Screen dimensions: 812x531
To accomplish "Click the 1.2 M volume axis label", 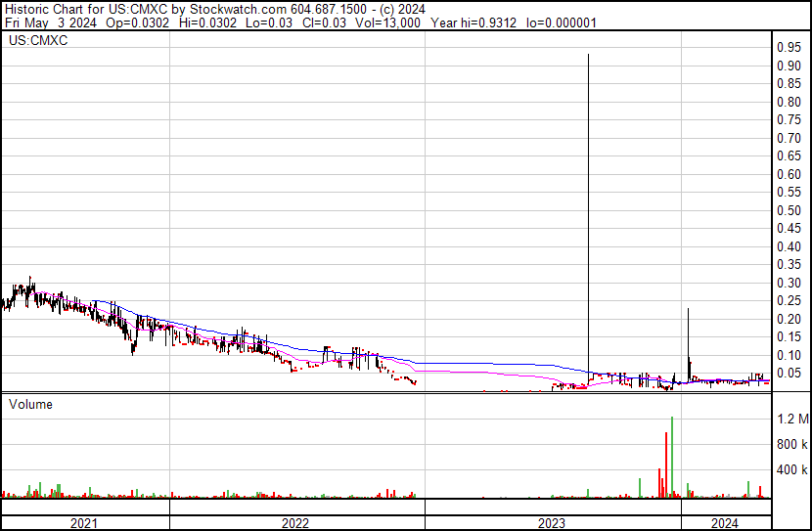I will tap(792, 419).
